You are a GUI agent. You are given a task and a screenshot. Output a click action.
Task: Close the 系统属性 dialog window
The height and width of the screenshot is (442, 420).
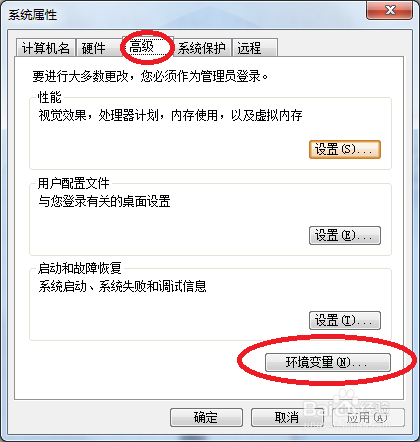(389, 11)
